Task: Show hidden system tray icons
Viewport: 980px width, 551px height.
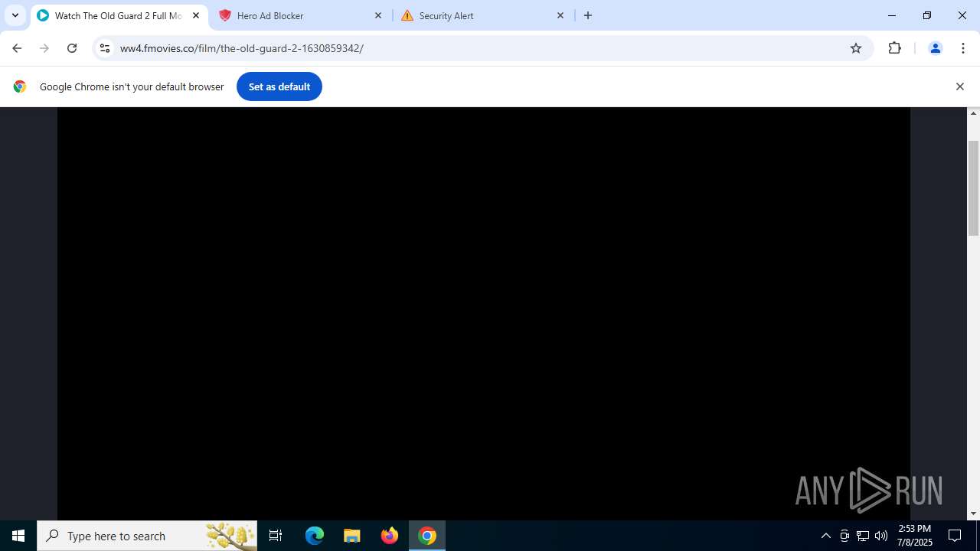Action: click(x=825, y=536)
